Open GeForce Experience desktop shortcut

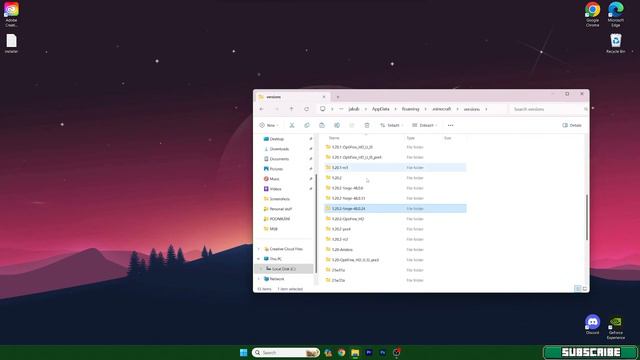pyautogui.click(x=616, y=328)
